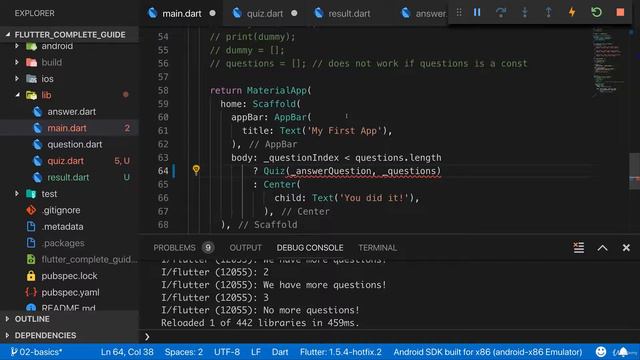Click Flutter: 1.5.4-hotfix.2 version indicator

tap(341, 352)
